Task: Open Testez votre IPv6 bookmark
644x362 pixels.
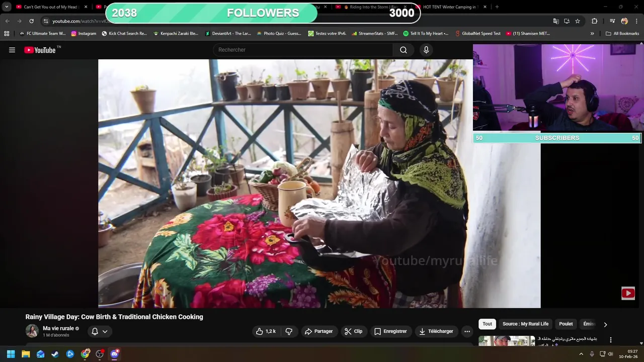Action: pos(327,34)
